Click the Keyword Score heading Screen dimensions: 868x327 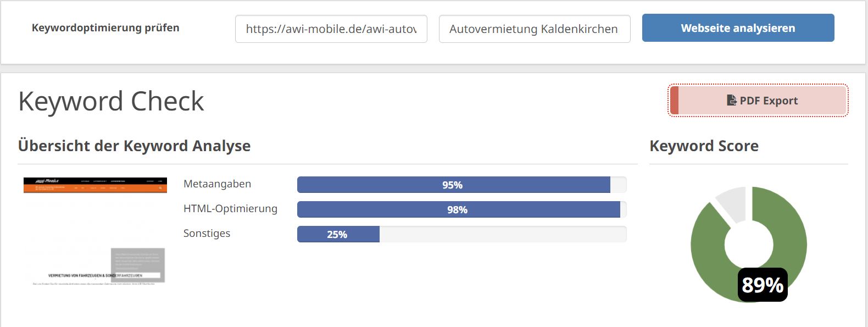704,146
